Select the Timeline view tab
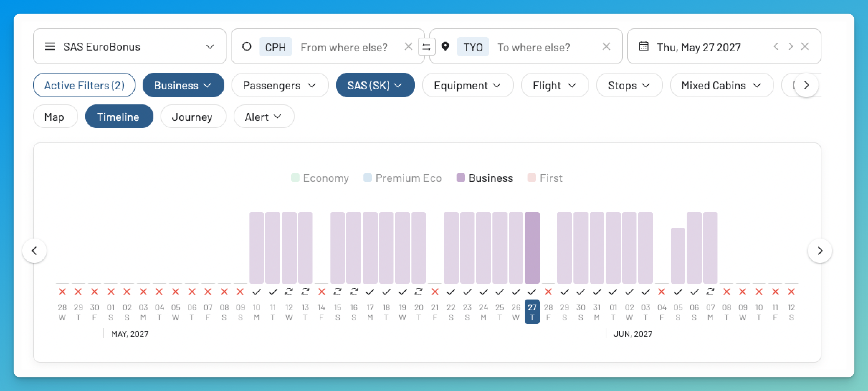The image size is (868, 391). pos(119,117)
